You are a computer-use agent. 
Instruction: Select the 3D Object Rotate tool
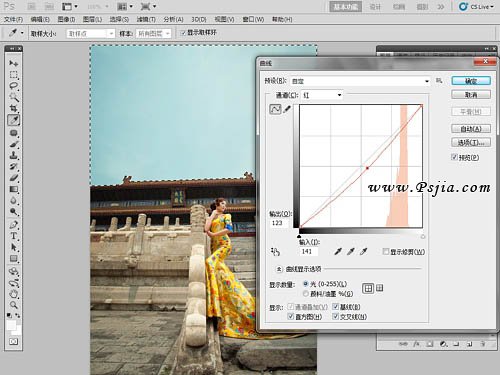[13, 271]
